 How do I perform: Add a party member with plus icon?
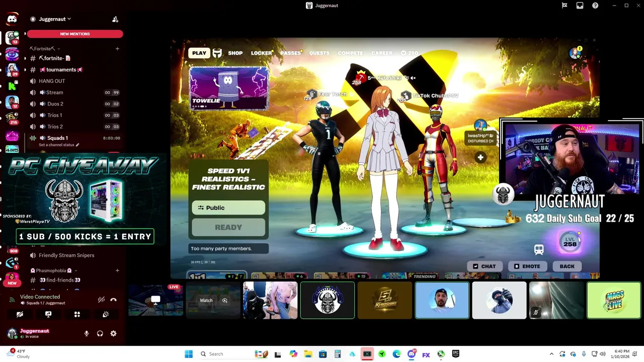[x=480, y=157]
